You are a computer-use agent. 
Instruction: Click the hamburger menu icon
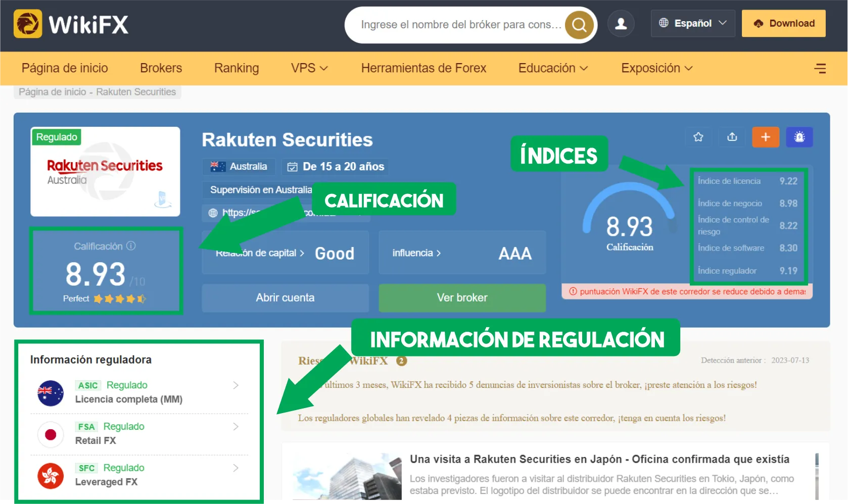click(x=820, y=68)
